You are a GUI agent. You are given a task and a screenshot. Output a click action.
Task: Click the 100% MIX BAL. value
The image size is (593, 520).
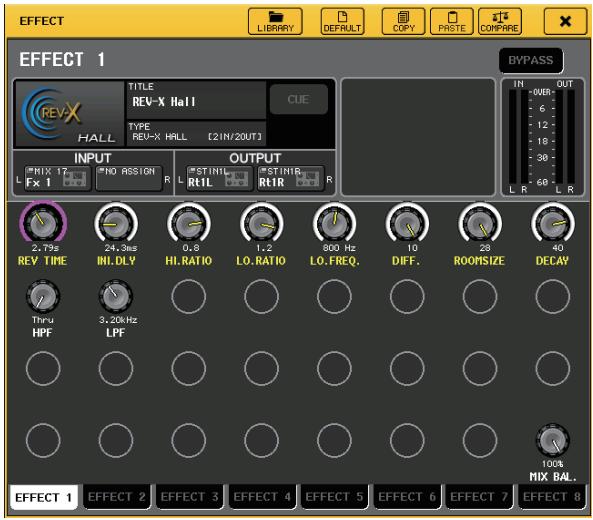pyautogui.click(x=553, y=464)
